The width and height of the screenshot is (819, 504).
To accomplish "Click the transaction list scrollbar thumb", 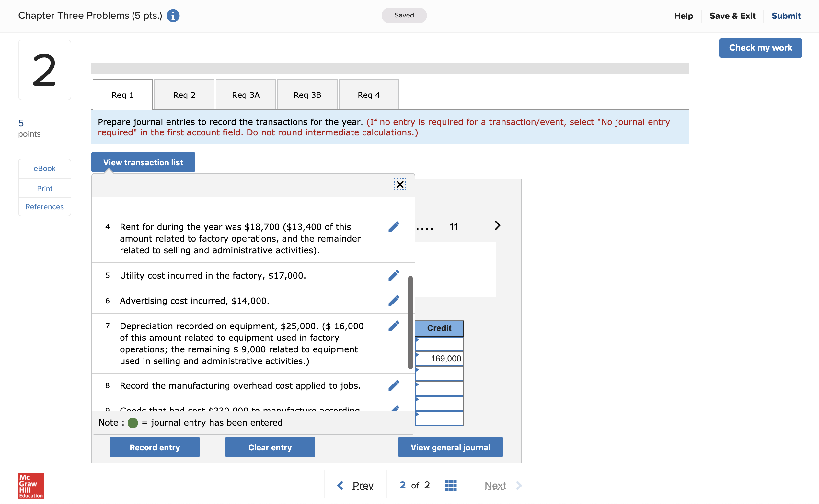I will point(410,322).
